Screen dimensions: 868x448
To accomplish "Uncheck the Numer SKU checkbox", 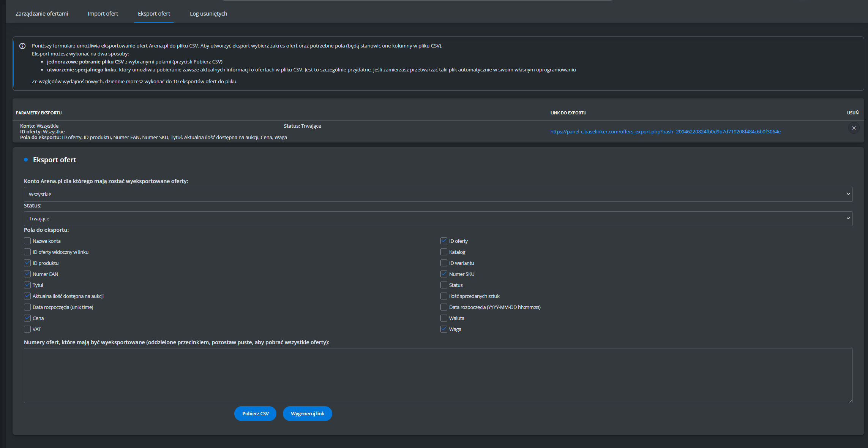I will click(444, 274).
